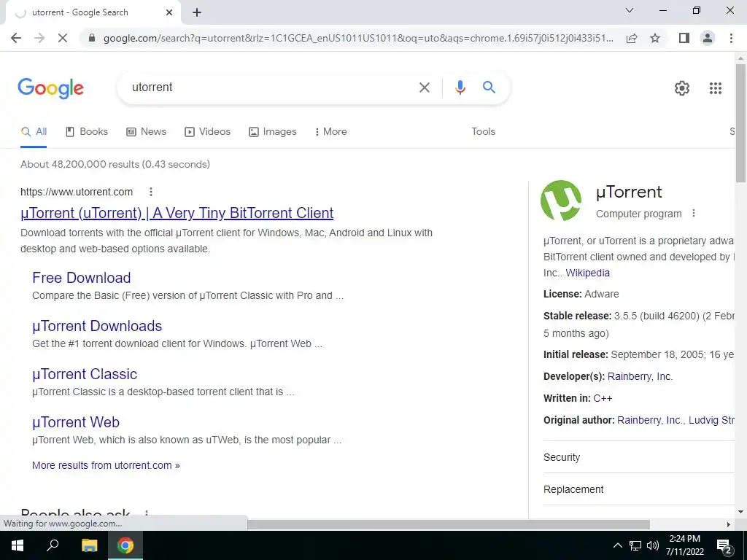Open the network status tray icon
The image size is (747, 560).
635,545
